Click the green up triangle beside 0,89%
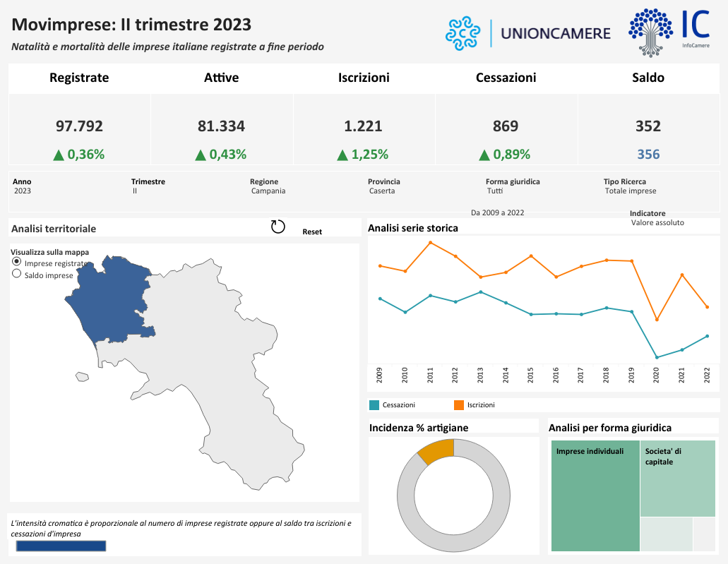 tap(484, 155)
